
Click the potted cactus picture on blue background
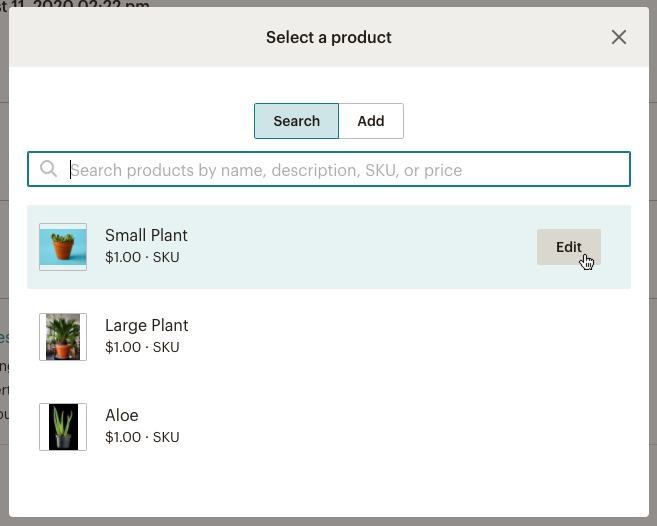click(x=63, y=247)
